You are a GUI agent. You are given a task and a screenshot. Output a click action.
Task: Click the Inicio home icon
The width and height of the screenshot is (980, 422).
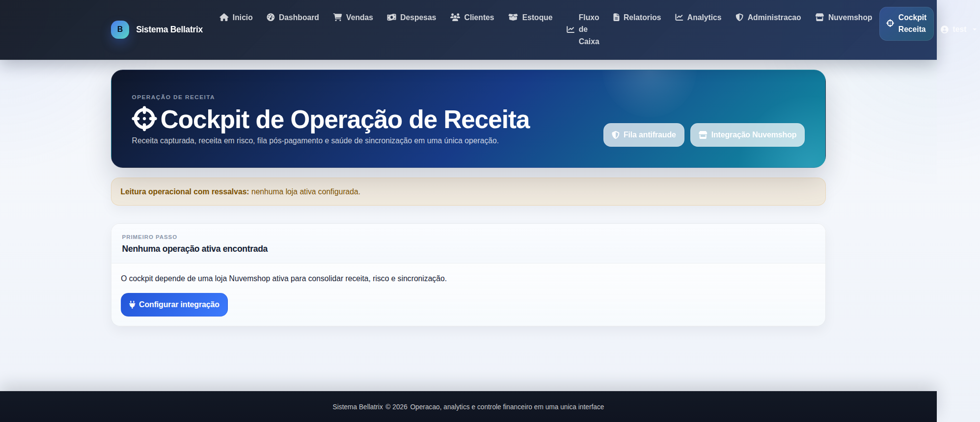pos(224,17)
